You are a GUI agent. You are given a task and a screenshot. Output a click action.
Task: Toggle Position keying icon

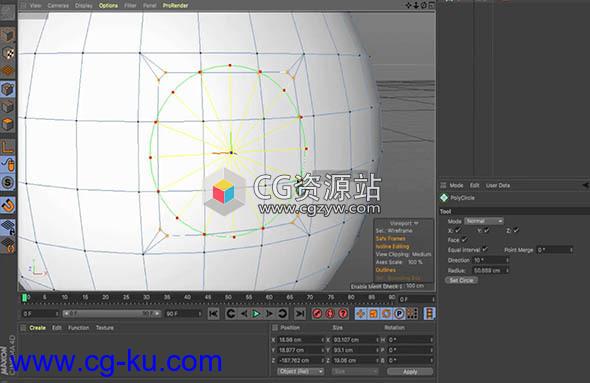tap(360, 313)
